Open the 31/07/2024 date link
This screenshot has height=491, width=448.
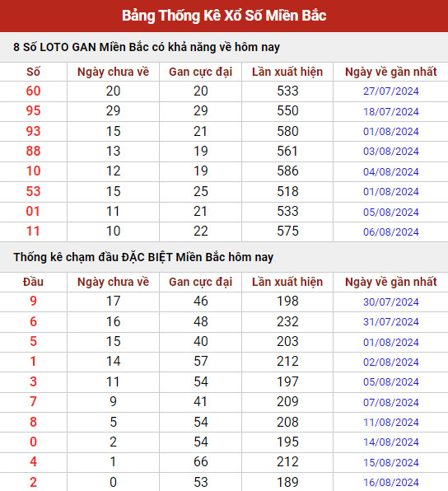pyautogui.click(x=390, y=321)
